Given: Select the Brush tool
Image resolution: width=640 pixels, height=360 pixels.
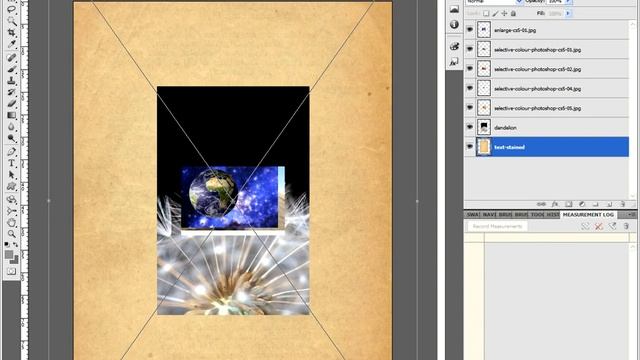Looking at the screenshot, I should coord(11,69).
